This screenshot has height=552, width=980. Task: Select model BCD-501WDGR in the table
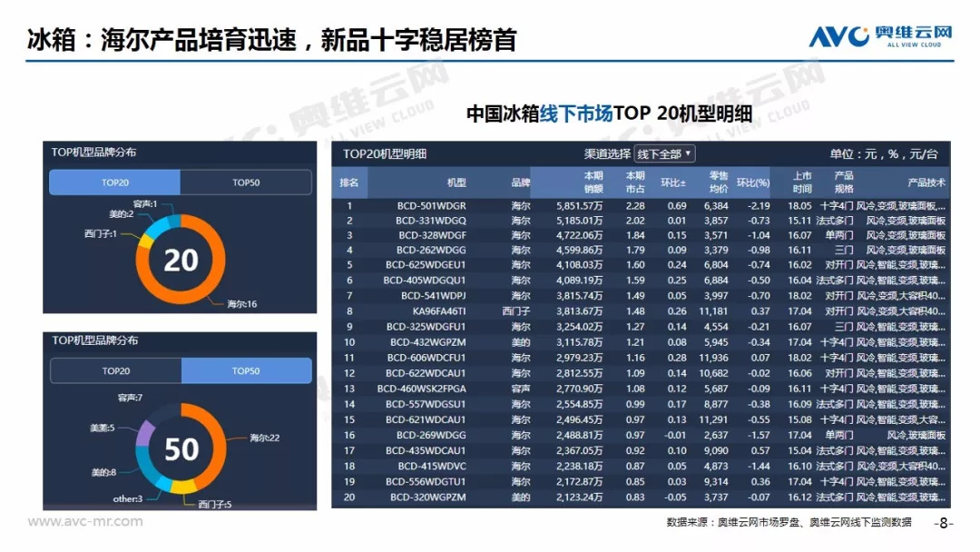[431, 206]
